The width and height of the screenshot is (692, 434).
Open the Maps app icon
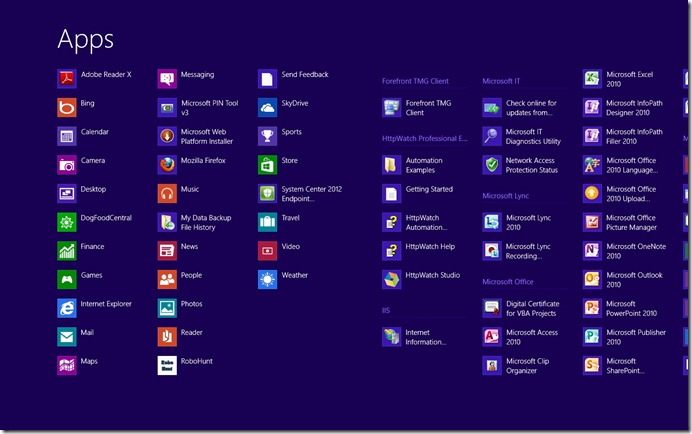pos(67,366)
